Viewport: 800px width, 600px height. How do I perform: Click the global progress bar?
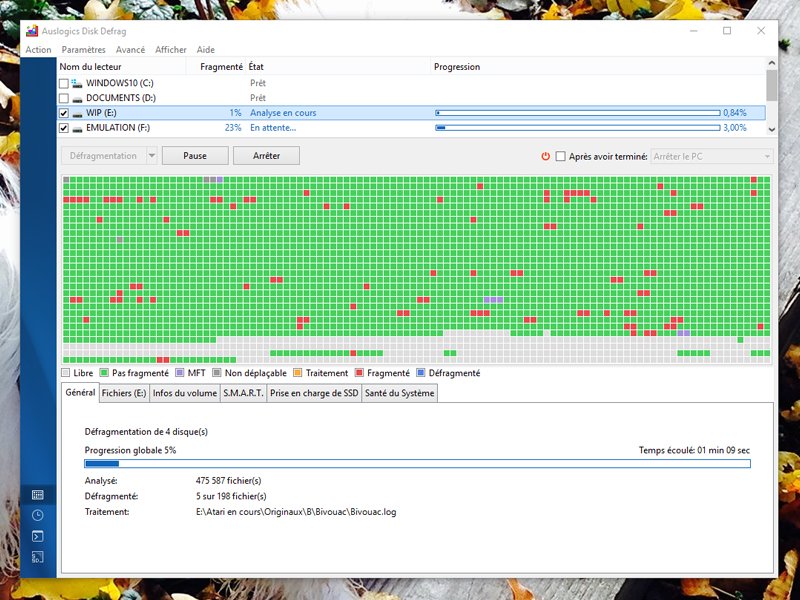tap(417, 463)
